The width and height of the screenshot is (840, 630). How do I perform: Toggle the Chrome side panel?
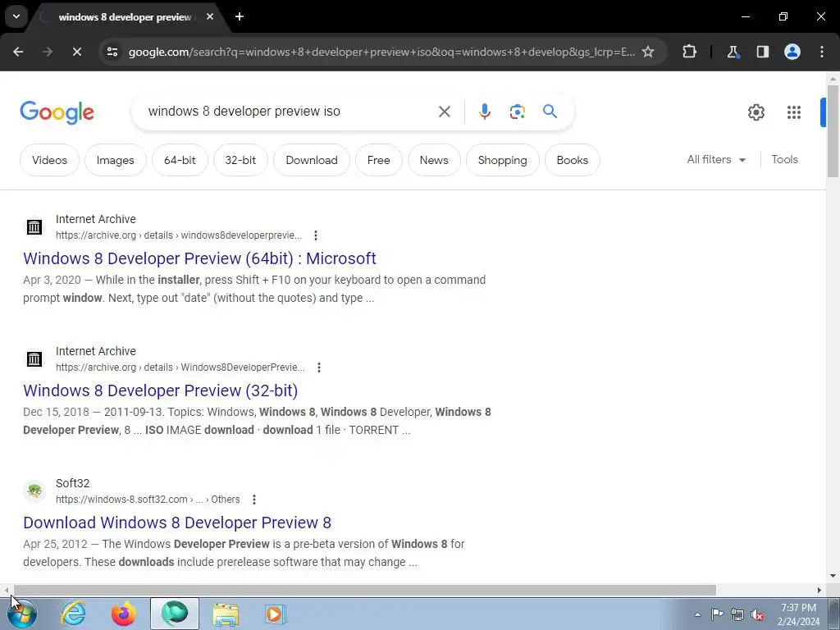(x=762, y=52)
